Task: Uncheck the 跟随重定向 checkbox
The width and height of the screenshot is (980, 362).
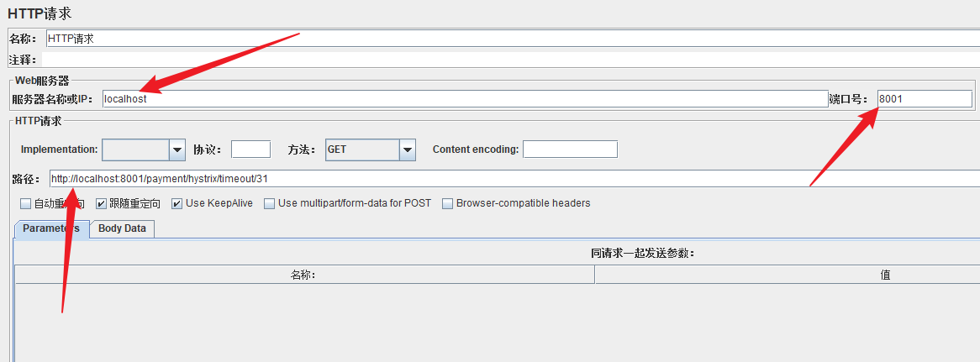Action: [101, 203]
